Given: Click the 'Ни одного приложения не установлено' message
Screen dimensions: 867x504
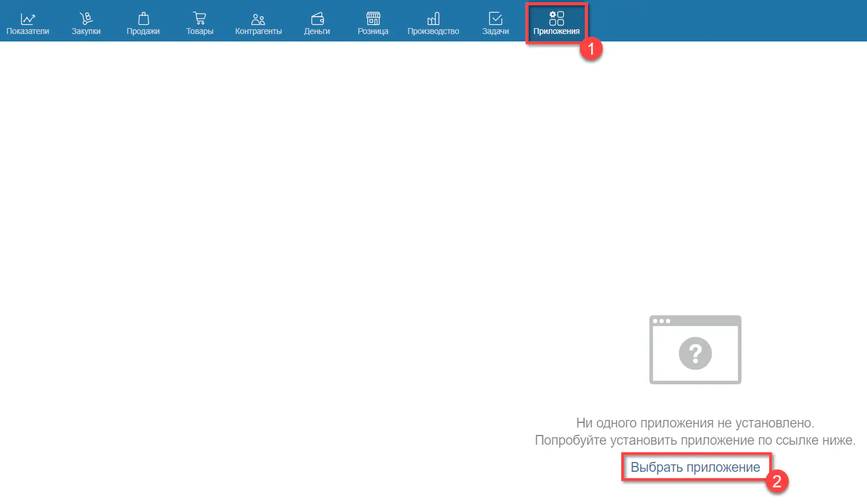Looking at the screenshot, I should pyautogui.click(x=695, y=423).
